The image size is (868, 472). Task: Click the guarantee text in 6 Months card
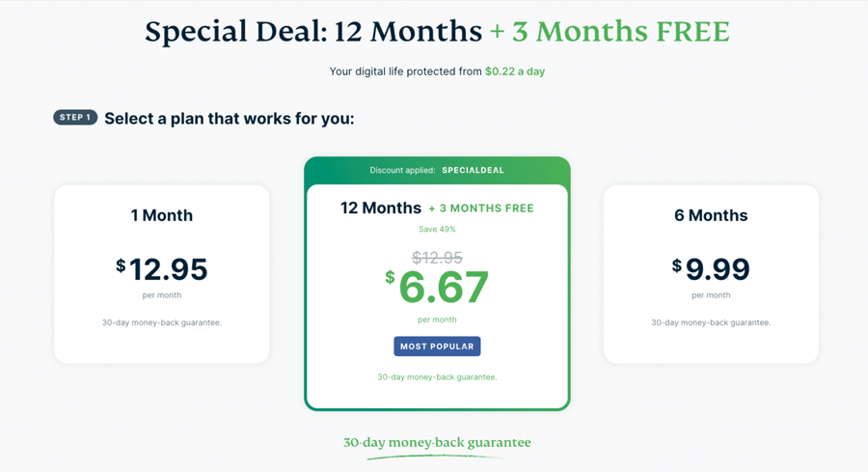coord(711,322)
